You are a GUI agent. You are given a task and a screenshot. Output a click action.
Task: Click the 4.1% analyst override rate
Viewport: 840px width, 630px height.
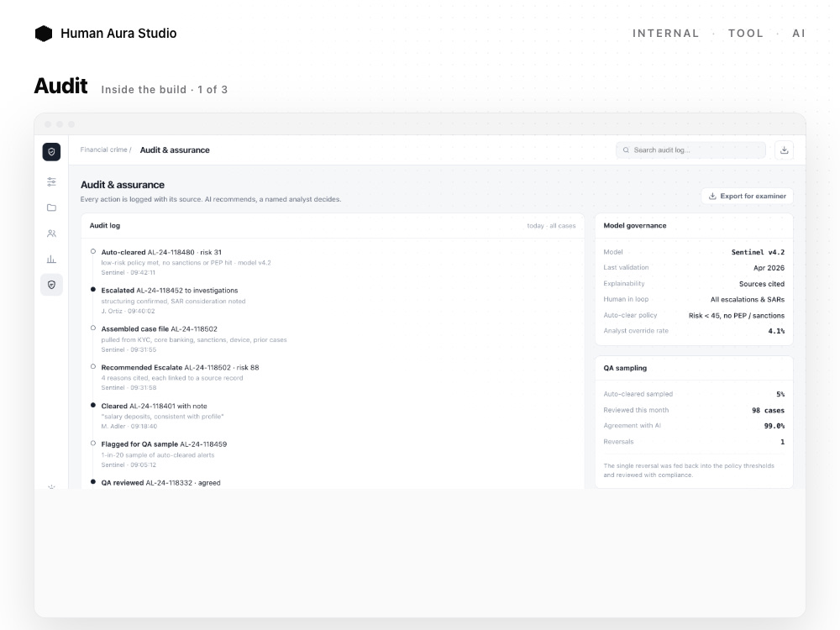(x=776, y=331)
